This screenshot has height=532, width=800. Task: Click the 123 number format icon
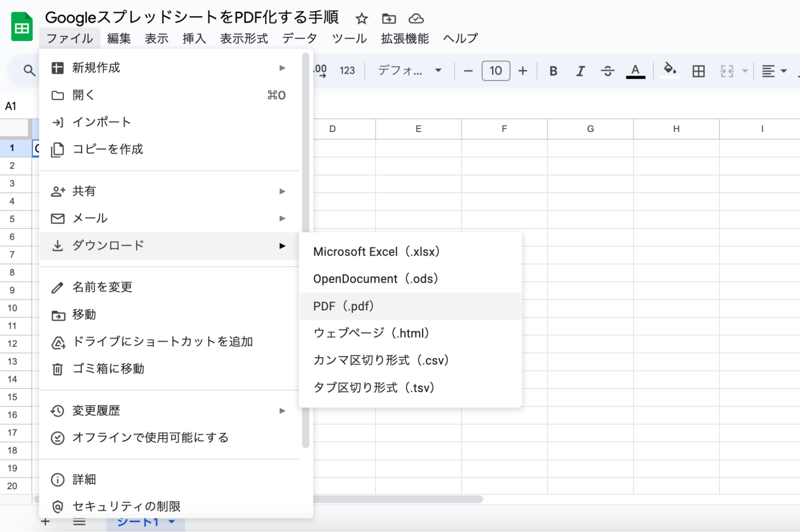(x=347, y=70)
